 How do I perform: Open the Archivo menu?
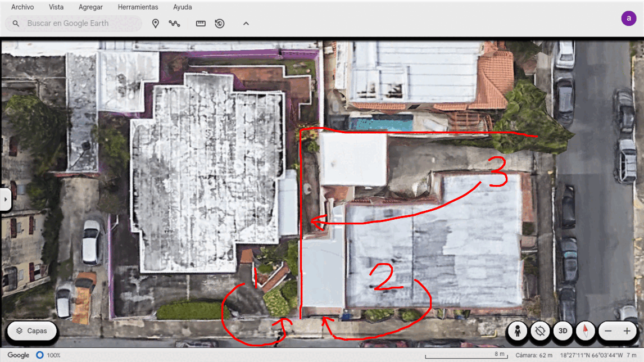pos(22,7)
